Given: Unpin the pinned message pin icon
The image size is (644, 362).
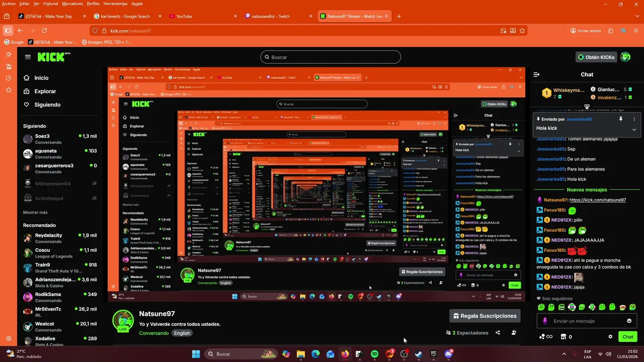Looking at the screenshot, I should point(620,119).
